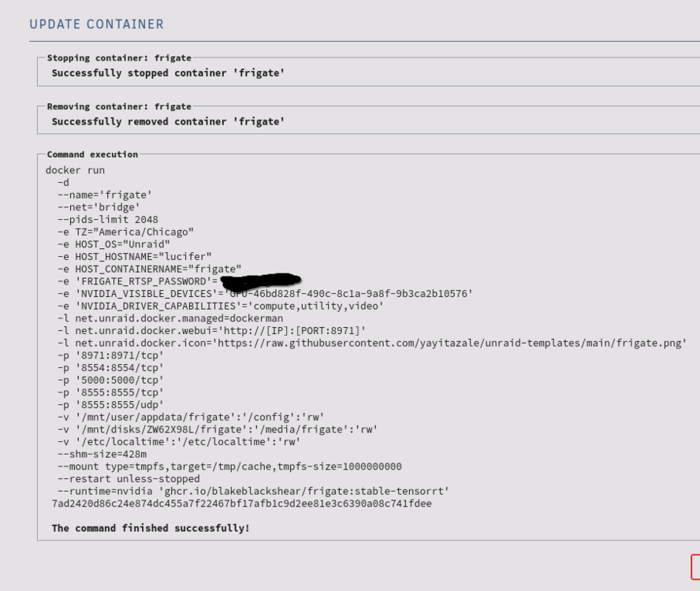Click the --name='frigate' line
700x591 pixels.
[105, 195]
